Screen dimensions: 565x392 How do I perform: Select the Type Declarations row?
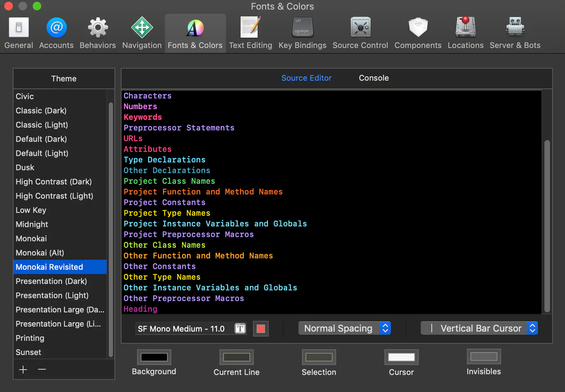(x=332, y=160)
